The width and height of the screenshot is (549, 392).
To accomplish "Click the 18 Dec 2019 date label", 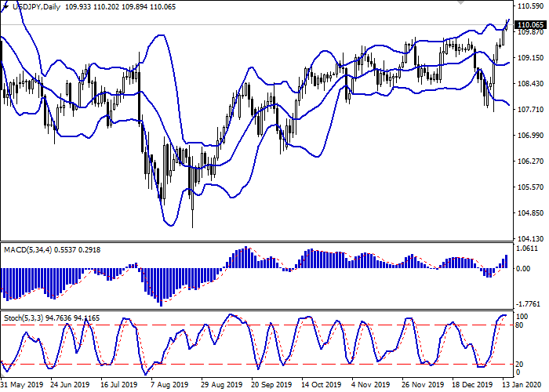I will coord(473,384).
